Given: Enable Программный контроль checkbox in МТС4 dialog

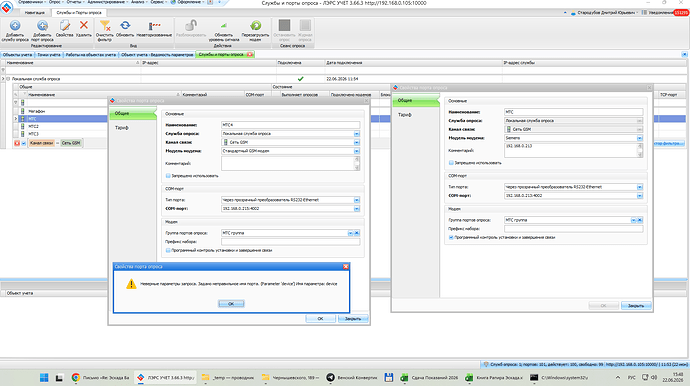Looking at the screenshot, I should coord(168,250).
